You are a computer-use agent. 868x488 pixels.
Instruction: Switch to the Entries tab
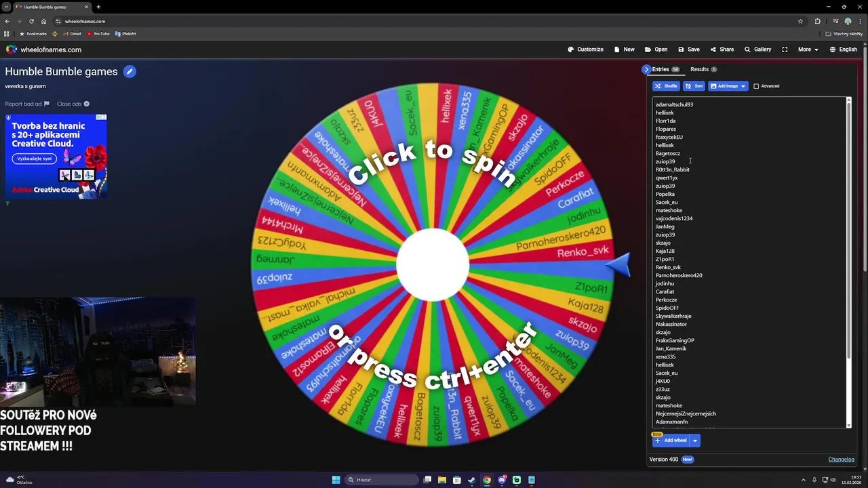coord(665,69)
